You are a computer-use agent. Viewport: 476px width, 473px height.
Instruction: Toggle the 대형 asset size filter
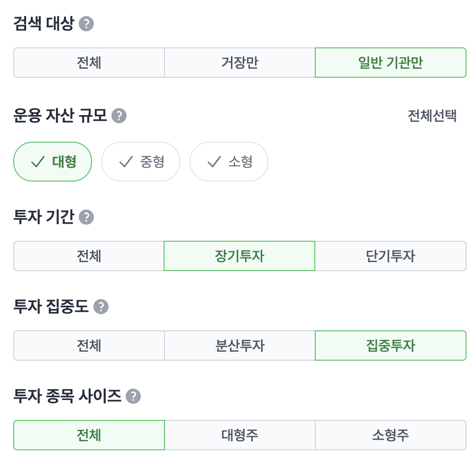[52, 162]
